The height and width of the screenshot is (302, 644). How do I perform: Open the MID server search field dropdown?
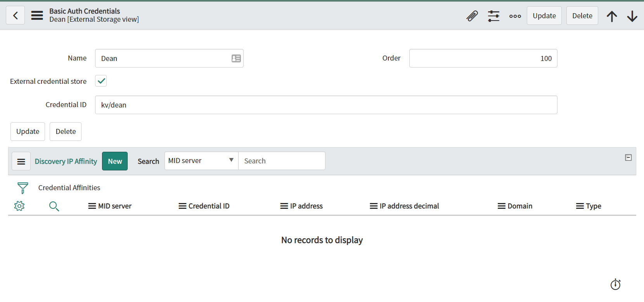201,161
